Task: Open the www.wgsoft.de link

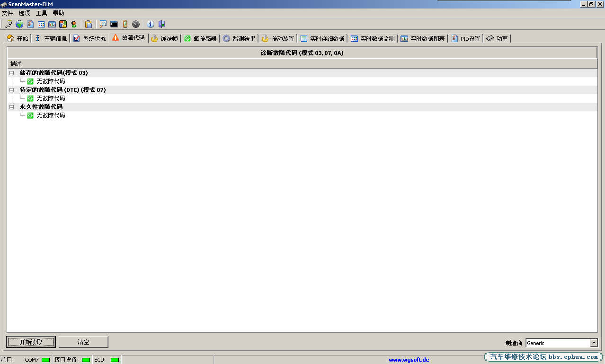Action: 409,360
